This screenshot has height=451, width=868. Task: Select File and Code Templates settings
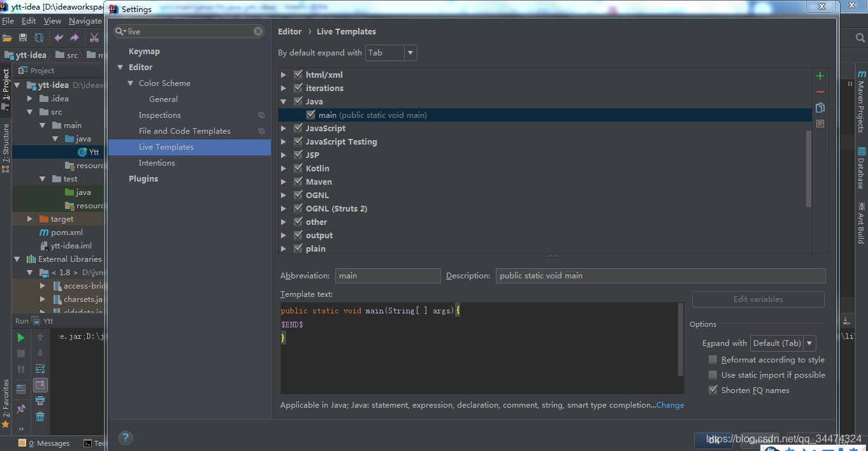(185, 131)
